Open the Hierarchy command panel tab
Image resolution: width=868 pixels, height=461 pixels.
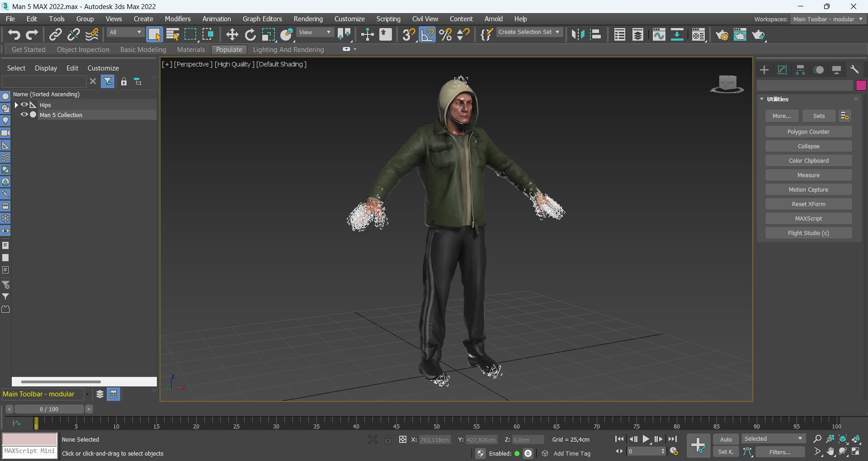tap(800, 70)
